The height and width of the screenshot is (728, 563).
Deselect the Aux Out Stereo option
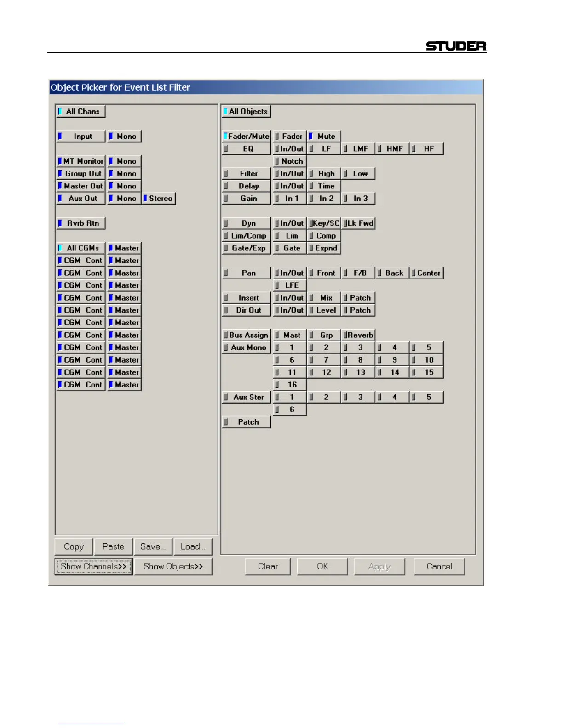(159, 199)
